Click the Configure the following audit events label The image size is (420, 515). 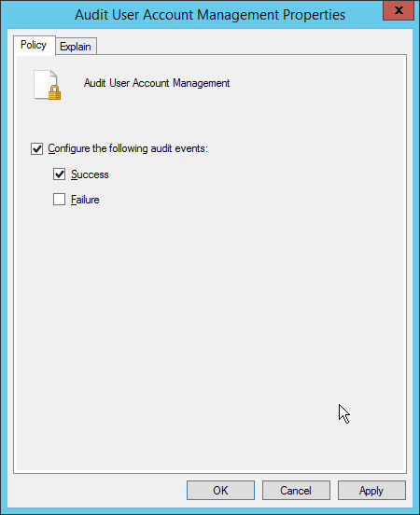click(128, 148)
